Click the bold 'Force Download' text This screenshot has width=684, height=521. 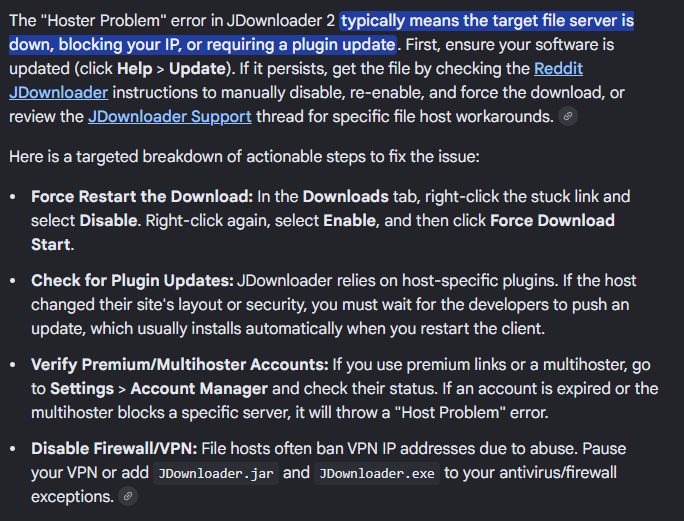click(552, 221)
